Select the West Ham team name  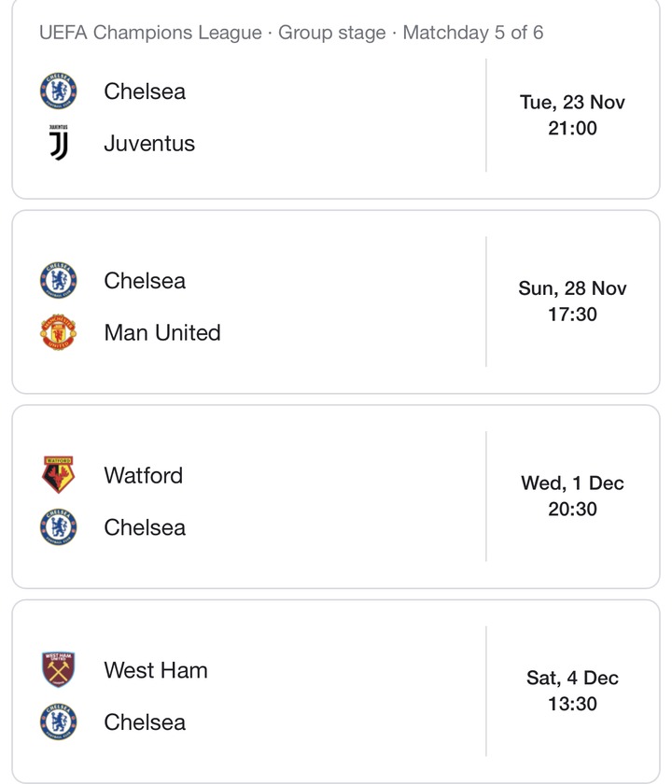coord(156,670)
